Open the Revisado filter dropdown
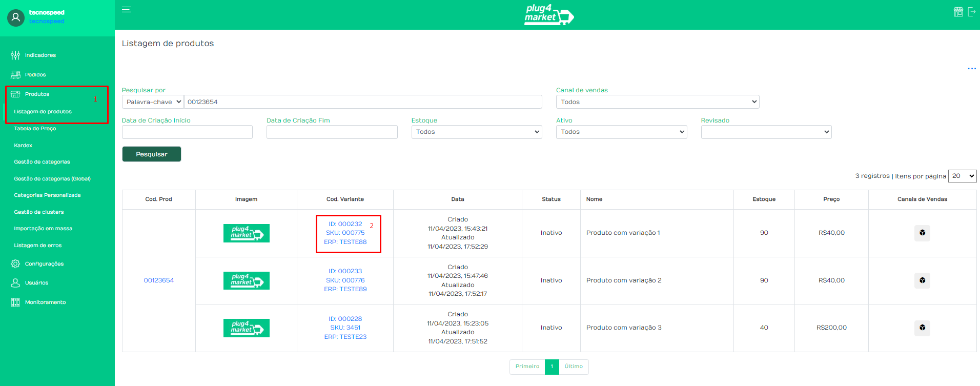 click(766, 132)
